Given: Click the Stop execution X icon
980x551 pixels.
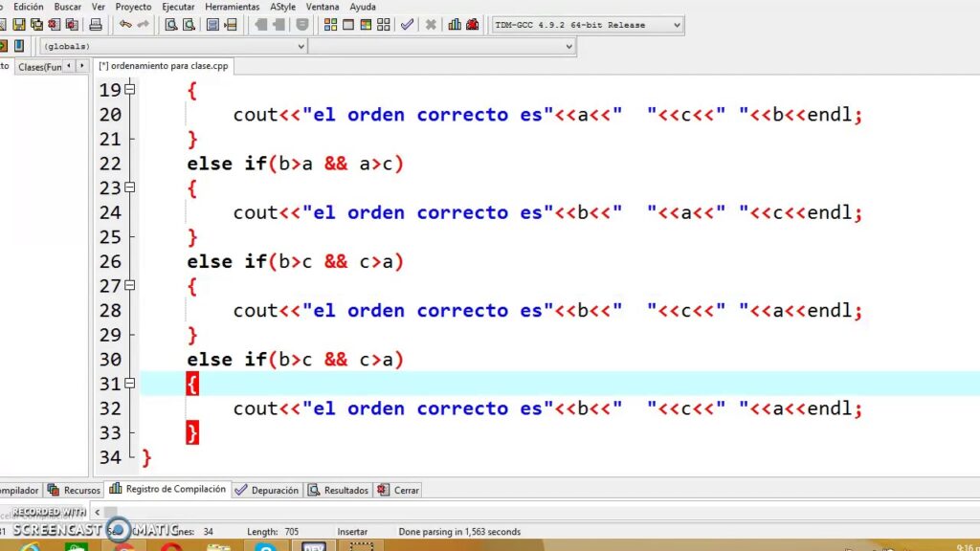Looking at the screenshot, I should 431,25.
